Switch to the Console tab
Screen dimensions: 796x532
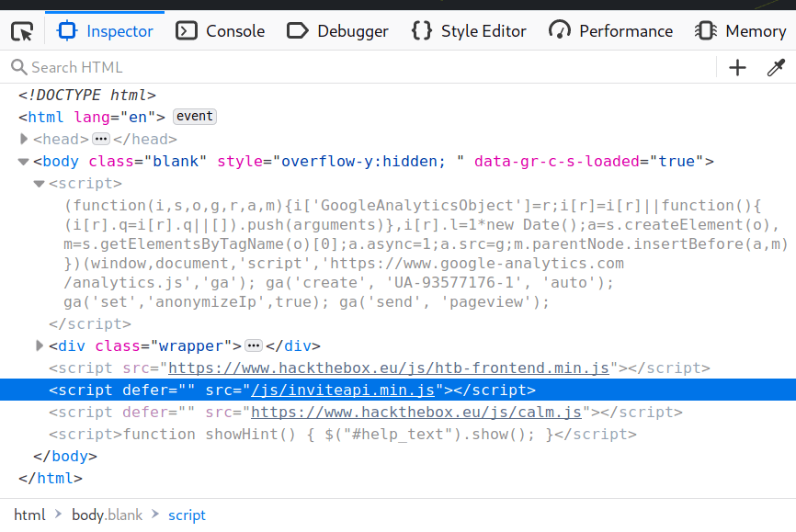coord(221,31)
